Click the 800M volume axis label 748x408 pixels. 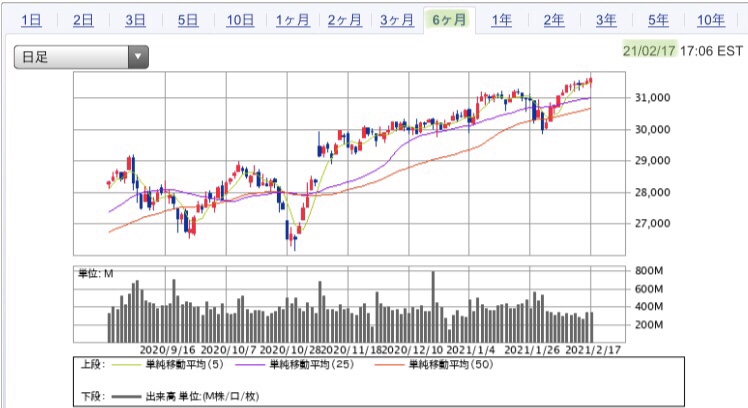coord(649,271)
